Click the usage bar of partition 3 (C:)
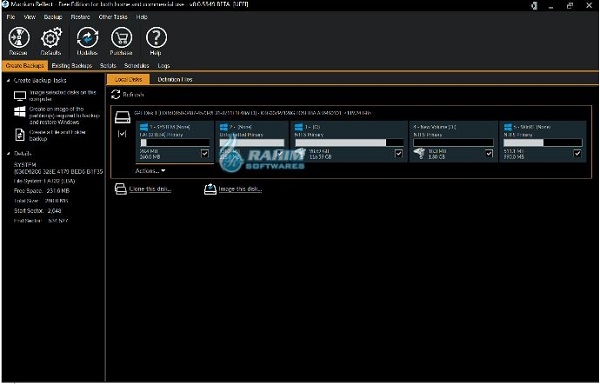Screen dimensions: 600x384 pyautogui.click(x=349, y=143)
